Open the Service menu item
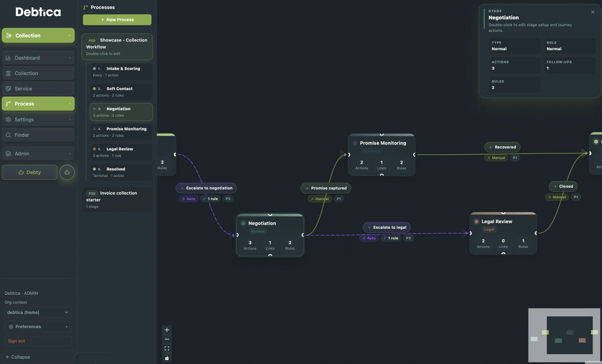The image size is (602, 364). click(38, 88)
